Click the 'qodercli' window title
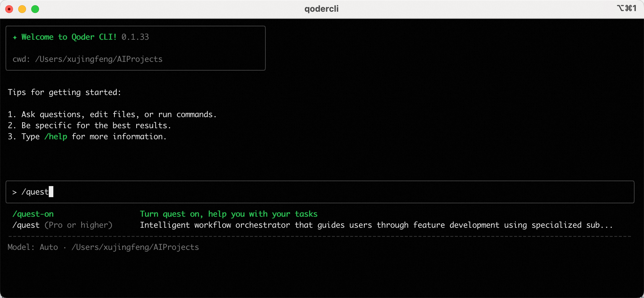The height and width of the screenshot is (298, 644). click(x=321, y=9)
